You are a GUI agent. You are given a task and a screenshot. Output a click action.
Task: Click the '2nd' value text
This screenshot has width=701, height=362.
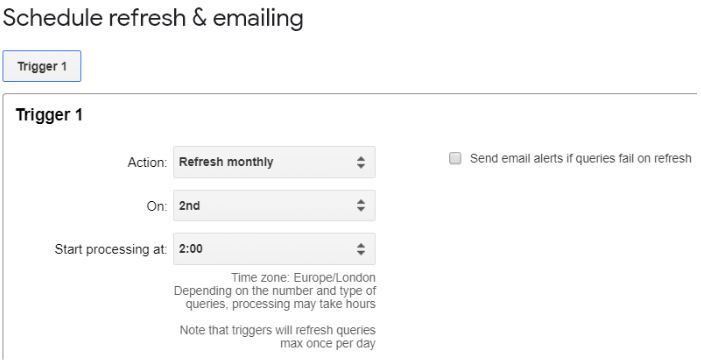click(190, 206)
